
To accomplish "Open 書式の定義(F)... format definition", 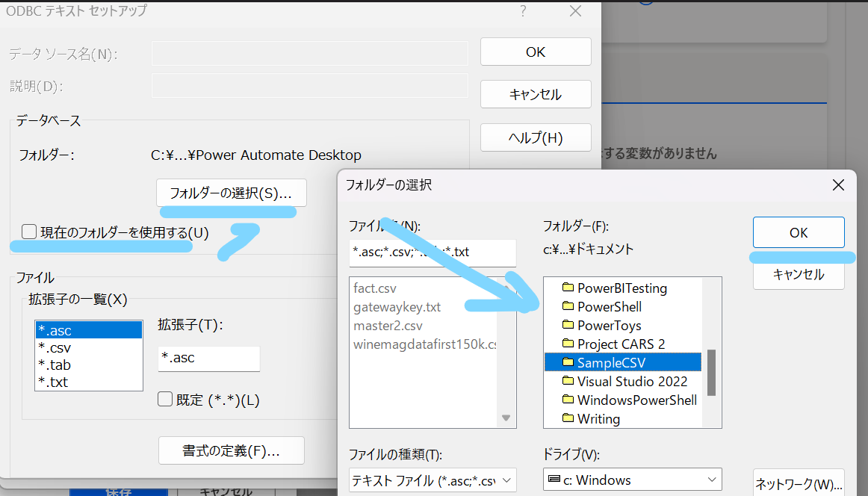I will [x=231, y=450].
